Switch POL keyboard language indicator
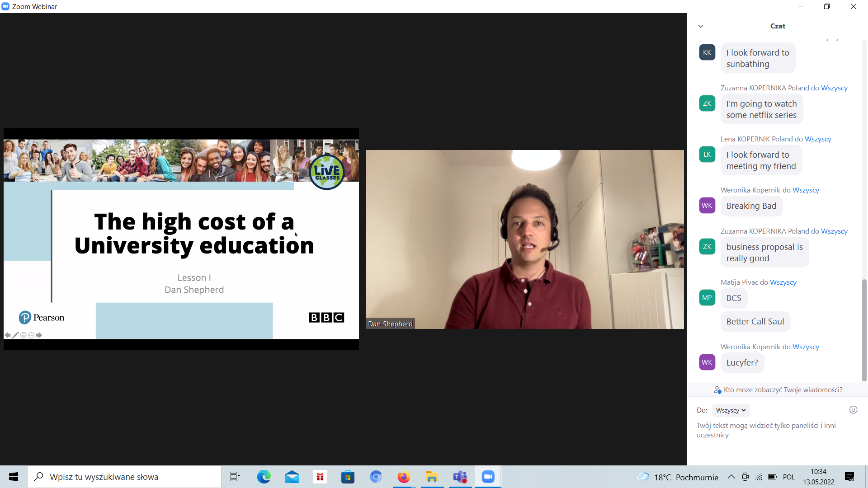Screen dimensions: 868x488 tap(789, 477)
